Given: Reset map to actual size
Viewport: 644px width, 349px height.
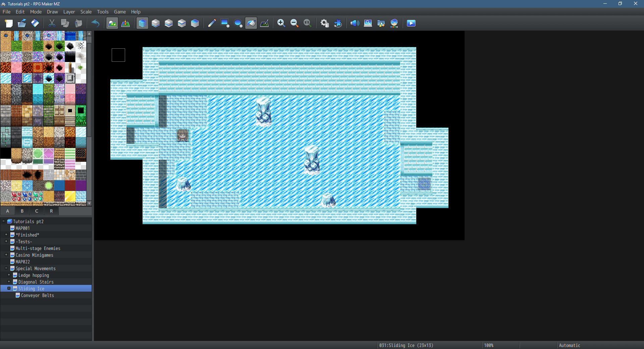Looking at the screenshot, I should pos(307,23).
